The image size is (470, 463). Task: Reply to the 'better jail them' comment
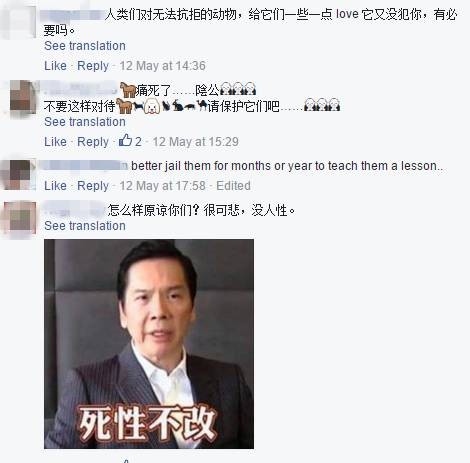pyautogui.click(x=93, y=186)
